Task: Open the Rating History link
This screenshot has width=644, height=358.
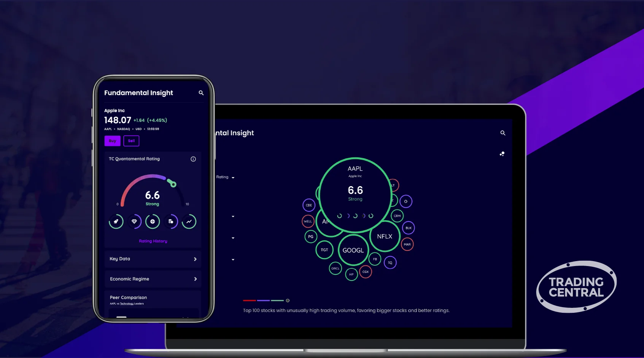Action: click(x=153, y=241)
